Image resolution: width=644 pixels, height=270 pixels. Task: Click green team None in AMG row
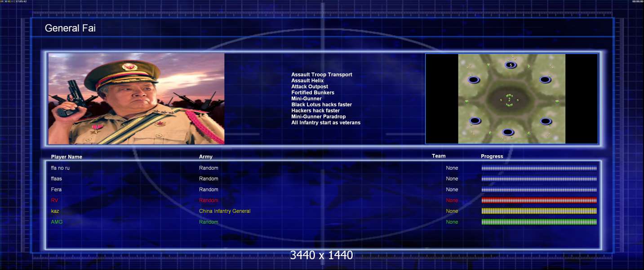tap(452, 222)
